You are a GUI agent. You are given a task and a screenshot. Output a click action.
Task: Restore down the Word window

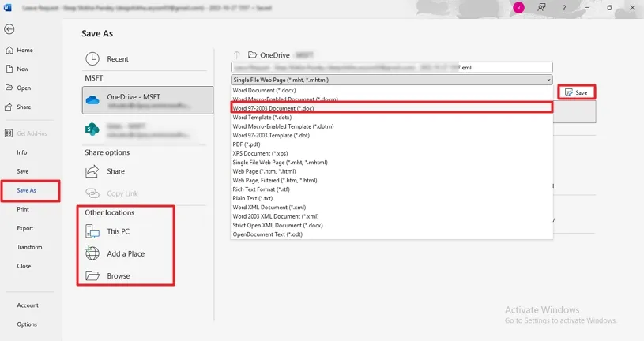[609, 7]
